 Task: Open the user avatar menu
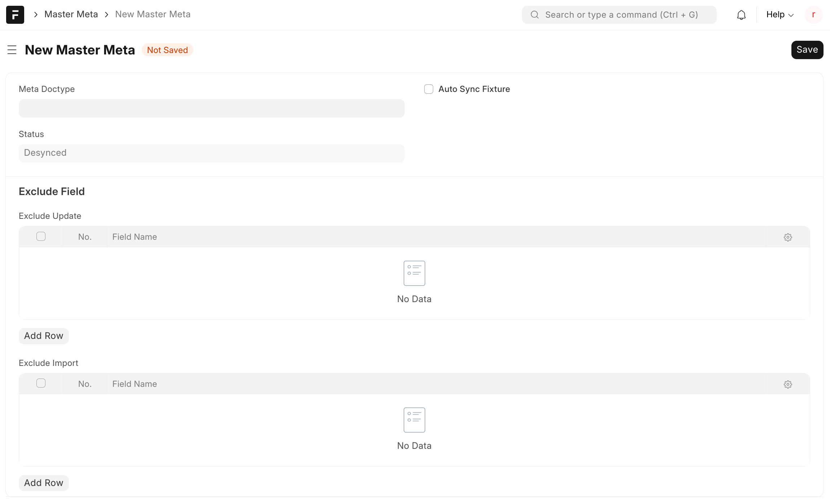point(813,15)
